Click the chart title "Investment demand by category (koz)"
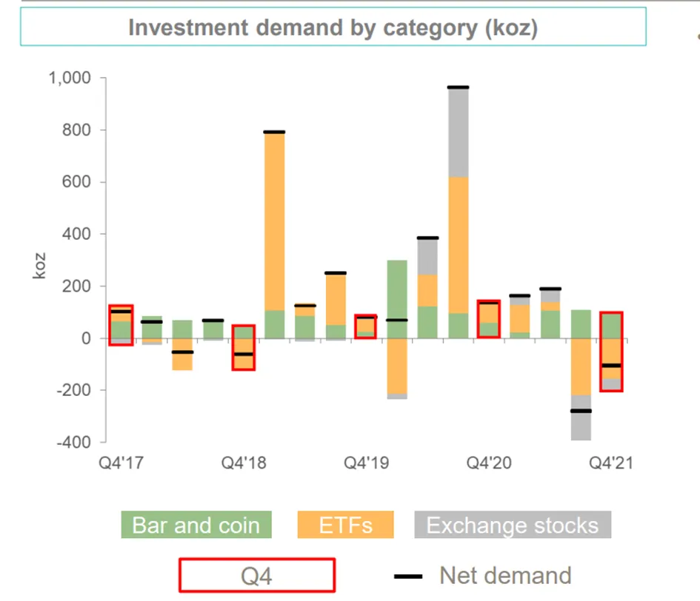Image resolution: width=700 pixels, height=601 pixels. point(333,27)
